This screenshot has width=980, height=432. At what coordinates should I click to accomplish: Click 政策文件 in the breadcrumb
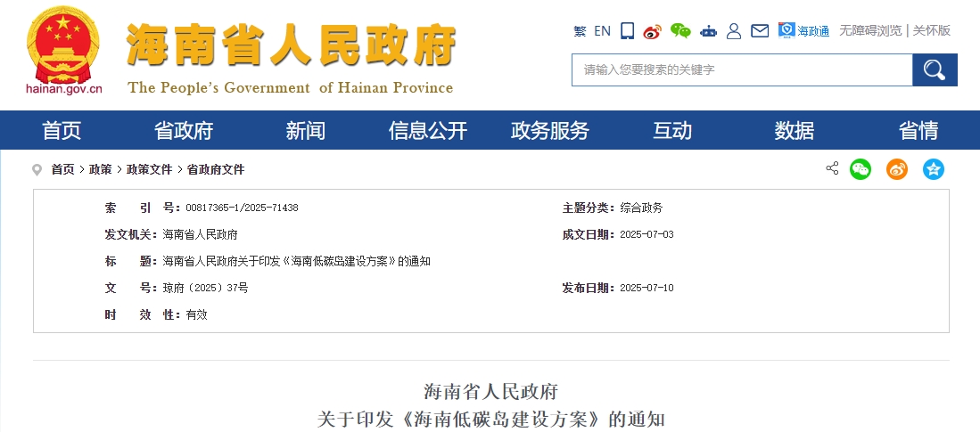(x=149, y=169)
